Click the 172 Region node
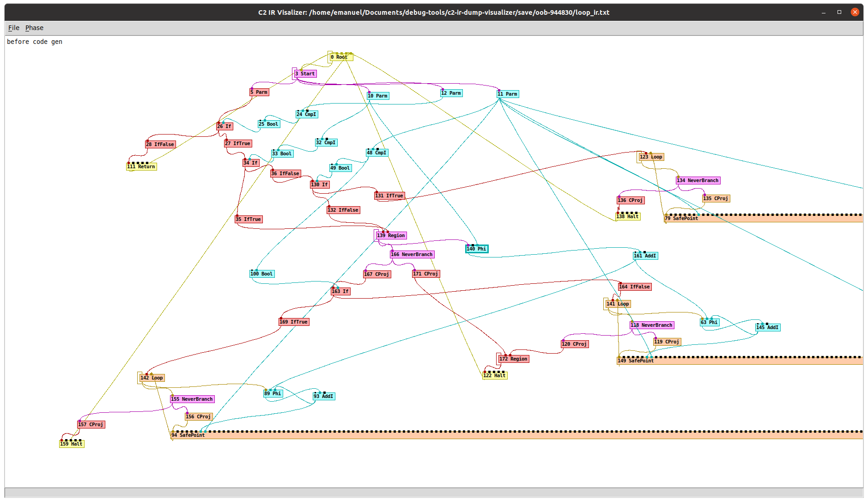Screen dimensions: 868x502 [513, 359]
